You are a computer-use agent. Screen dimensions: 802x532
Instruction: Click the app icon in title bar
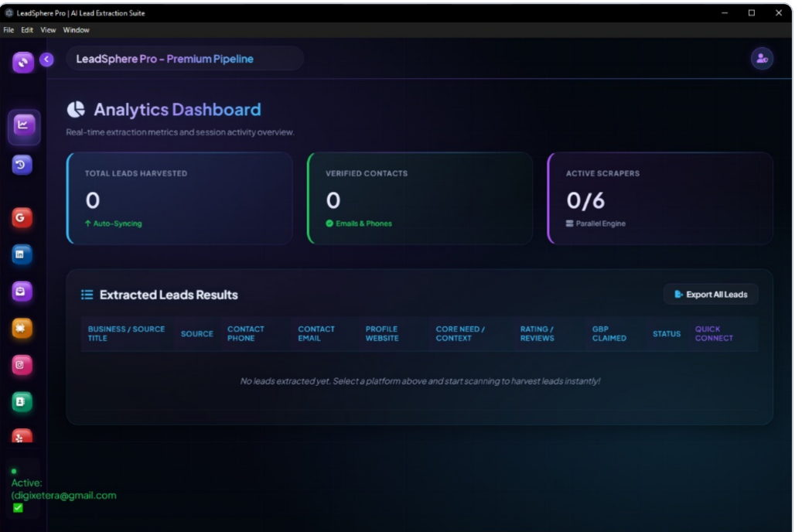click(9, 13)
